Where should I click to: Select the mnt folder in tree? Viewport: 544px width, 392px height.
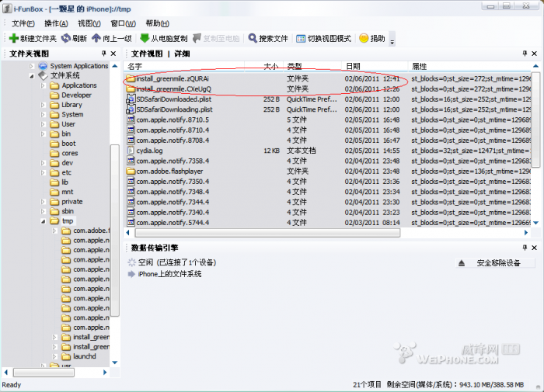coord(68,192)
